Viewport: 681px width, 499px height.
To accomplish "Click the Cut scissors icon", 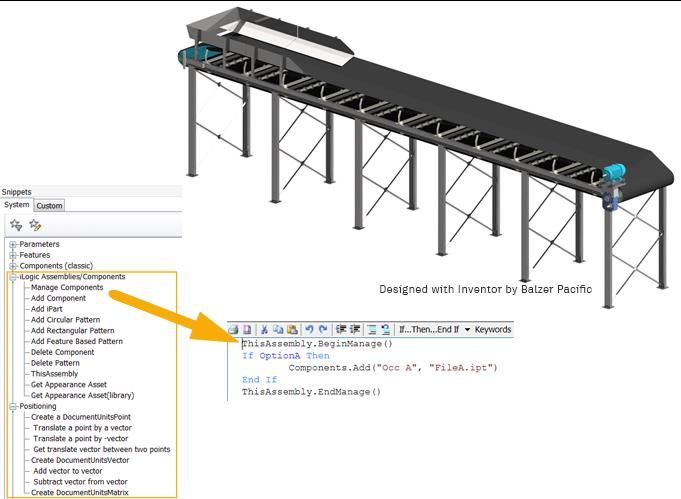I will 264,330.
